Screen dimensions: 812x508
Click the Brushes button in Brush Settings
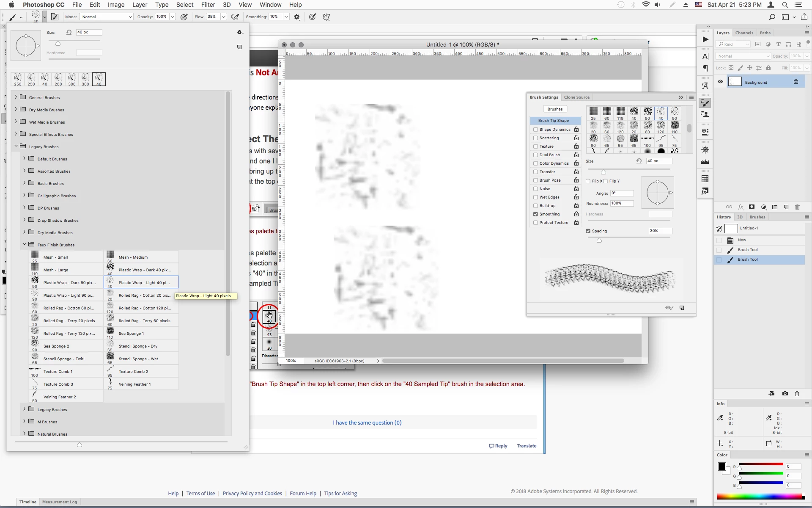point(555,109)
